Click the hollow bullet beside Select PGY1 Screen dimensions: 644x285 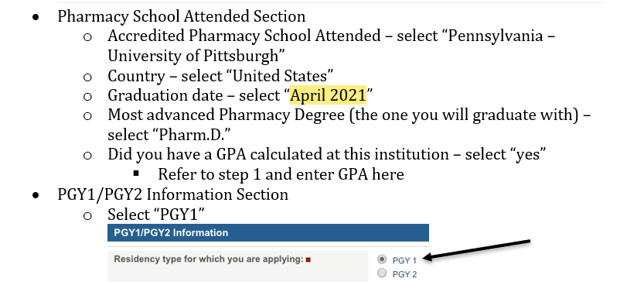point(87,215)
